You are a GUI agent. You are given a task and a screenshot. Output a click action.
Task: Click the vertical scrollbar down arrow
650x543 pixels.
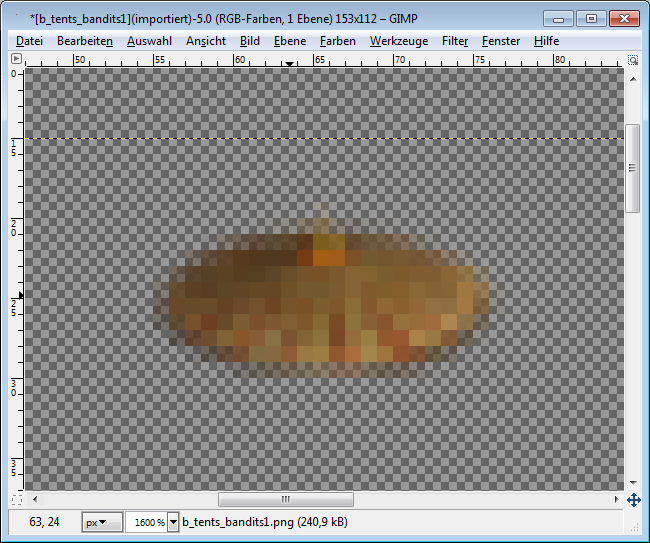[633, 482]
